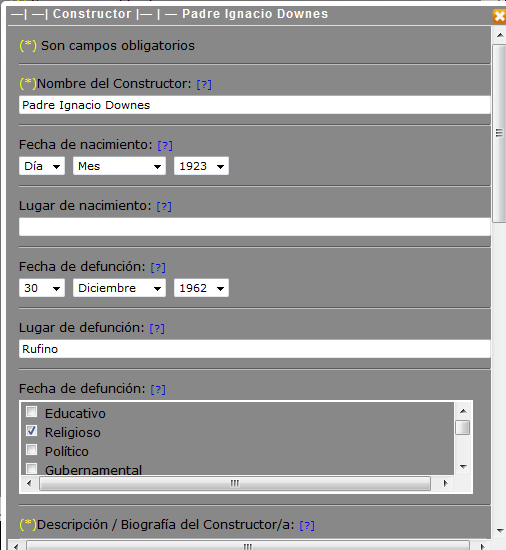
Task: Click help icon beside Lugar de nacimiento
Action: coord(164,207)
